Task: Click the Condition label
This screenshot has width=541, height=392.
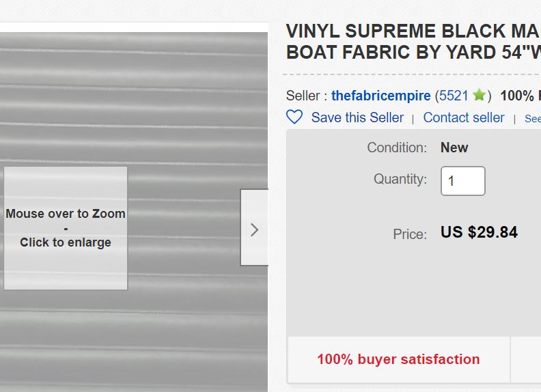Action: tap(397, 148)
